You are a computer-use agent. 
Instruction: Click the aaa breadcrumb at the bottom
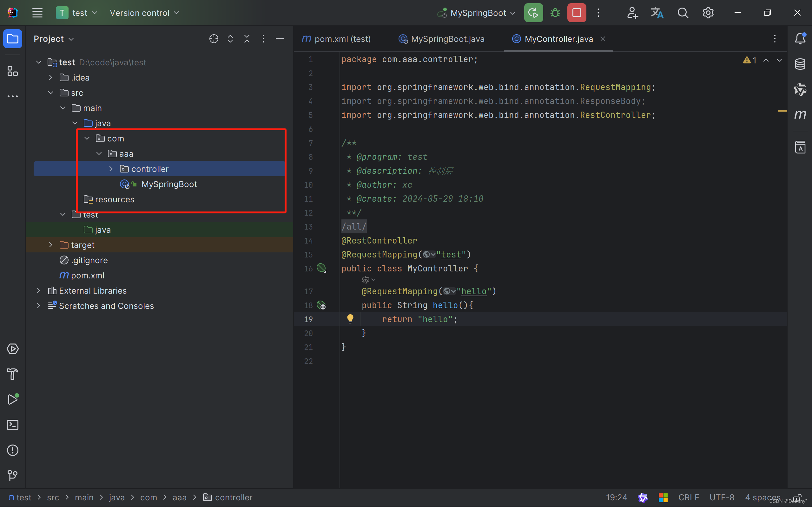(x=180, y=497)
